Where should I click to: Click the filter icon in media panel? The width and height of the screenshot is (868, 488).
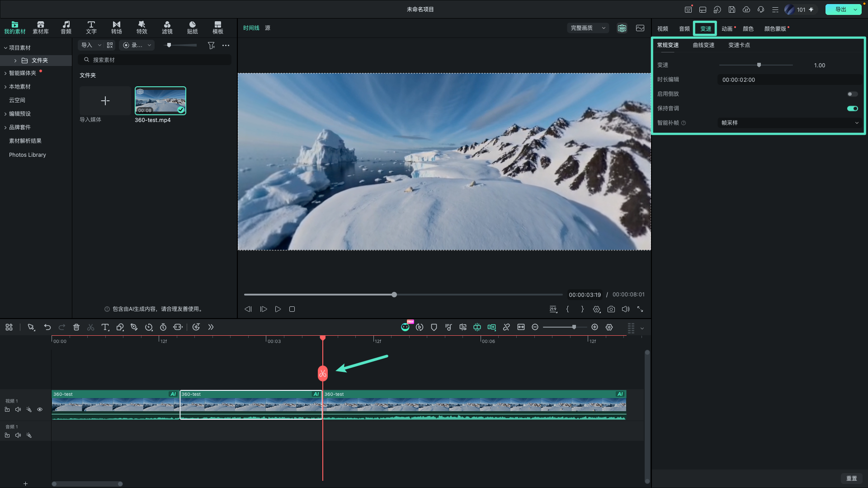tap(211, 45)
